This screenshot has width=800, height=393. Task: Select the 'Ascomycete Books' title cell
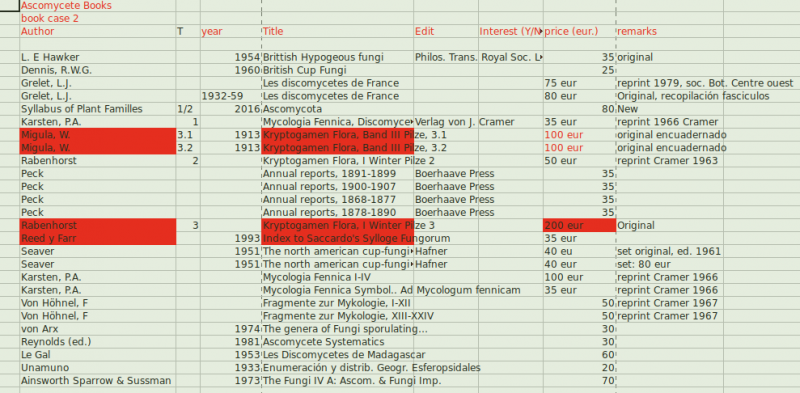pyautogui.click(x=98, y=6)
